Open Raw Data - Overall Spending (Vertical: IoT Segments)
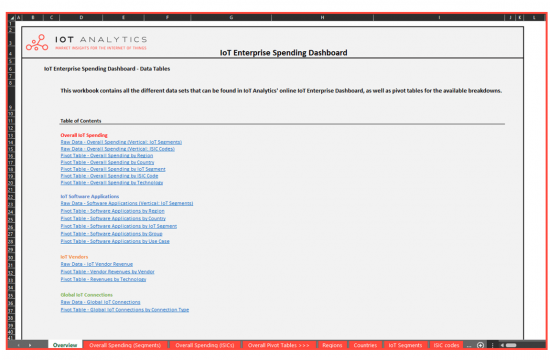 (x=121, y=142)
